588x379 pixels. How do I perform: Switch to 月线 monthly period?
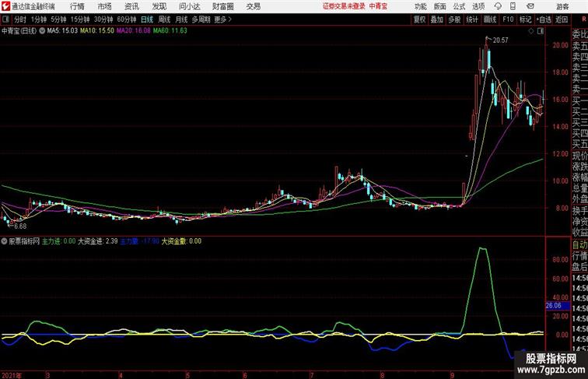coord(181,19)
